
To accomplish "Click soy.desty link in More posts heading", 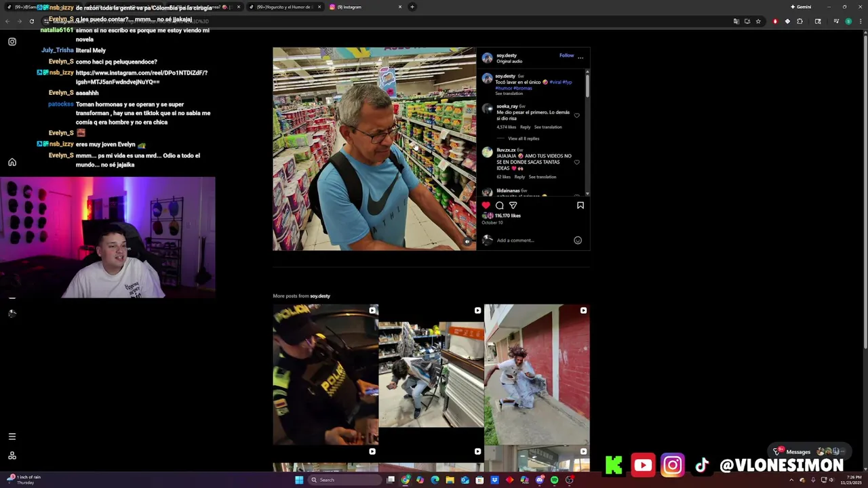I will click(320, 296).
